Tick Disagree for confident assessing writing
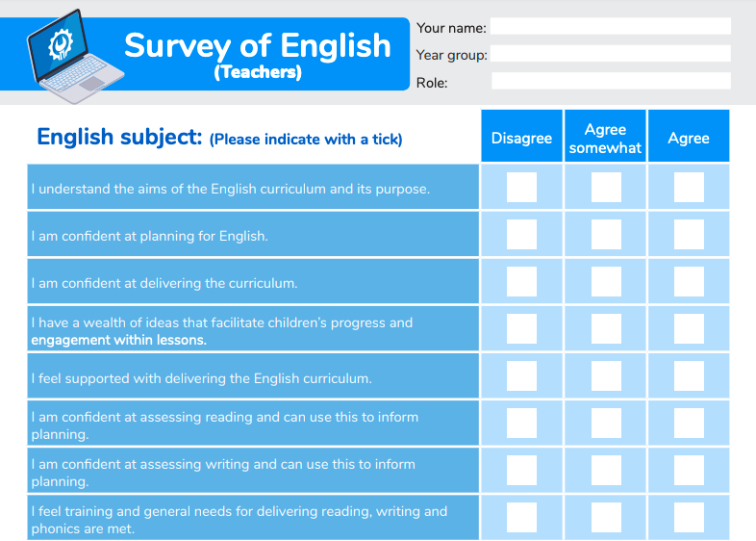 [521, 471]
